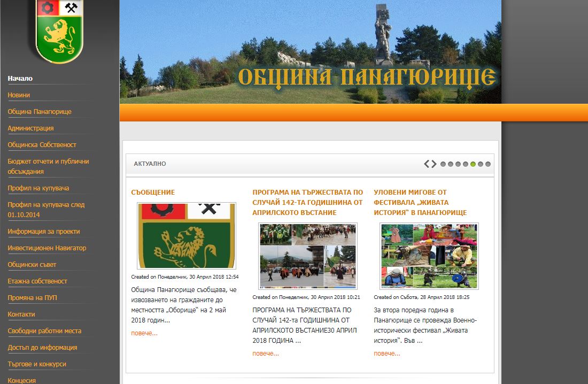Viewport: 588px width, 384px height.
Task: Open the Профил на купувача item
Action: point(38,188)
